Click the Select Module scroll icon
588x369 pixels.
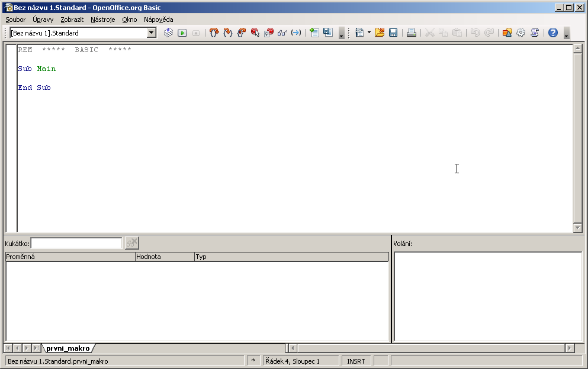point(535,33)
